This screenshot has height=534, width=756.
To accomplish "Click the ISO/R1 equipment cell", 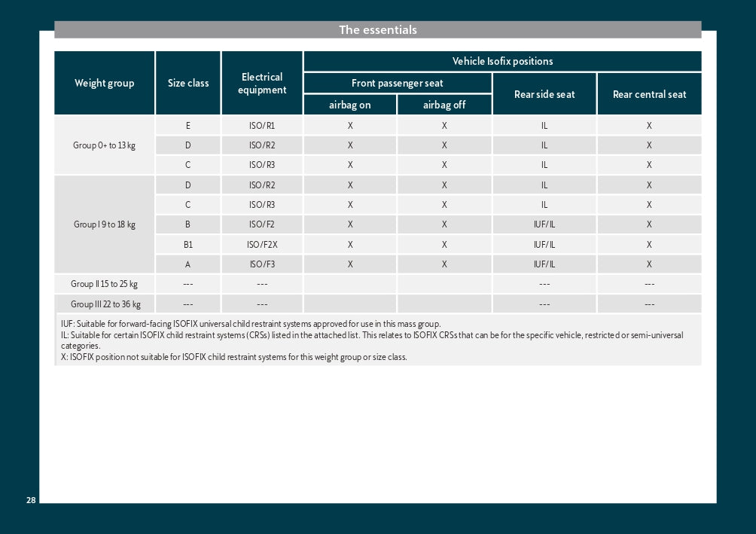I will [x=262, y=126].
